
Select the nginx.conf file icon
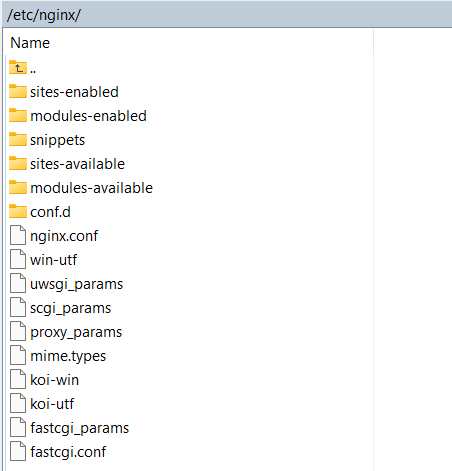click(x=18, y=235)
